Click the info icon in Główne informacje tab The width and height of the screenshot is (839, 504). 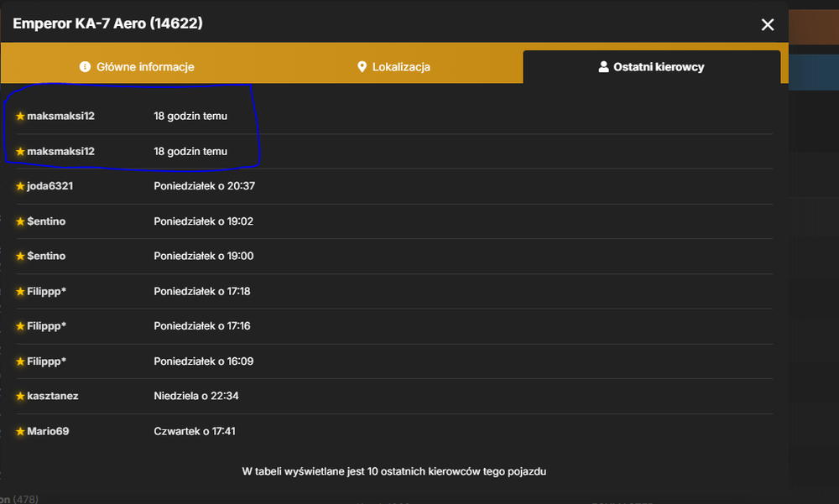click(85, 67)
